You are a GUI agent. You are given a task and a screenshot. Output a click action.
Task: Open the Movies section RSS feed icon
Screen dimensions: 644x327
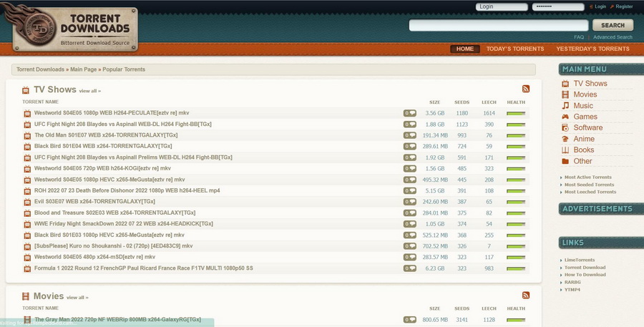(526, 295)
